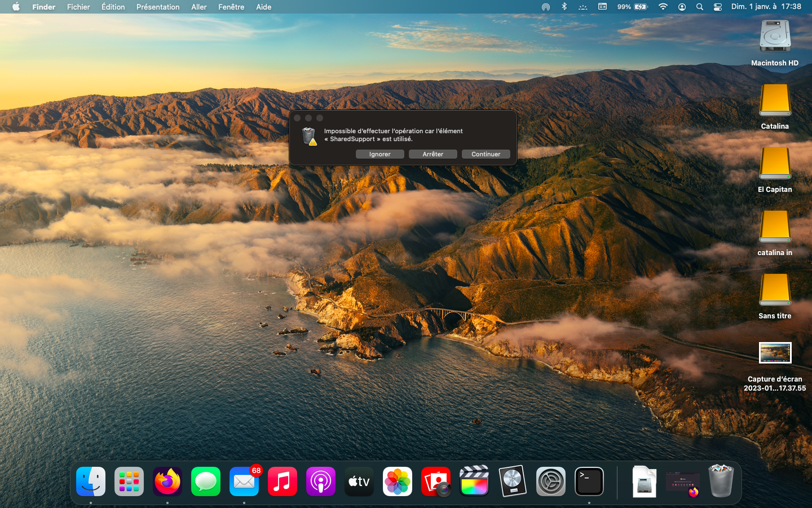Open Mail with 68 unread badge
812x508 pixels.
[244, 482]
